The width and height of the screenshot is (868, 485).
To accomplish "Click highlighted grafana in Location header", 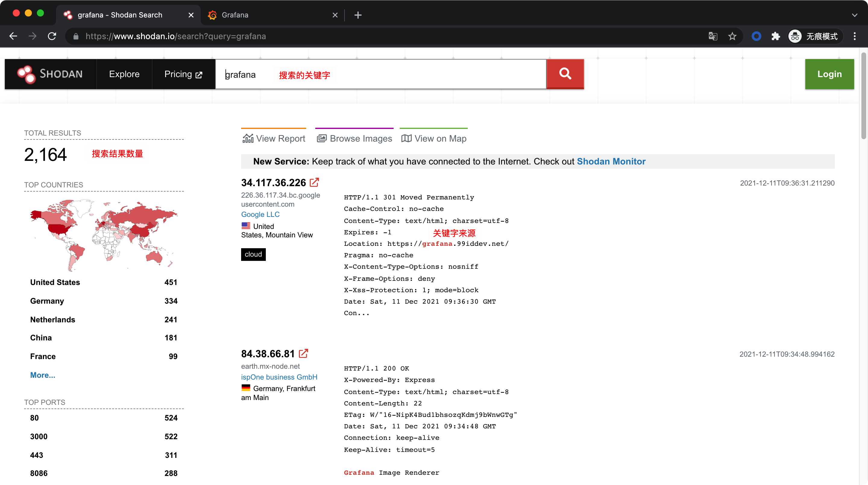I will click(x=437, y=243).
